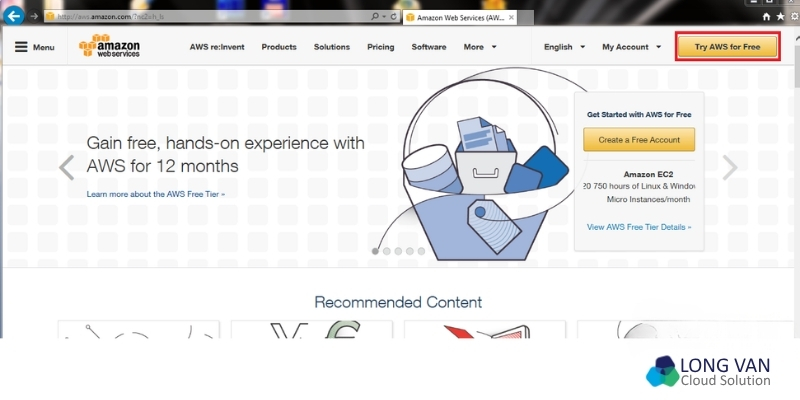Viewport: 800px width, 400px height.
Task: Open the Software nav item
Action: coord(429,47)
